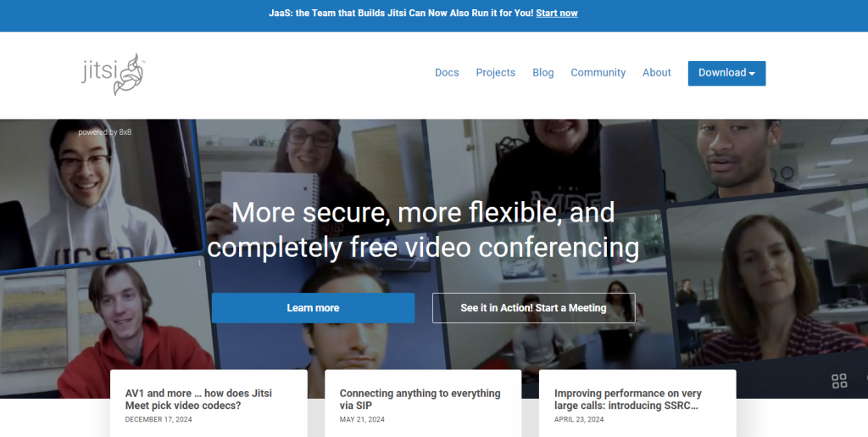Open Connecting anything to everything via SIP post
Viewport: 868px width, 437px height.
tap(420, 400)
